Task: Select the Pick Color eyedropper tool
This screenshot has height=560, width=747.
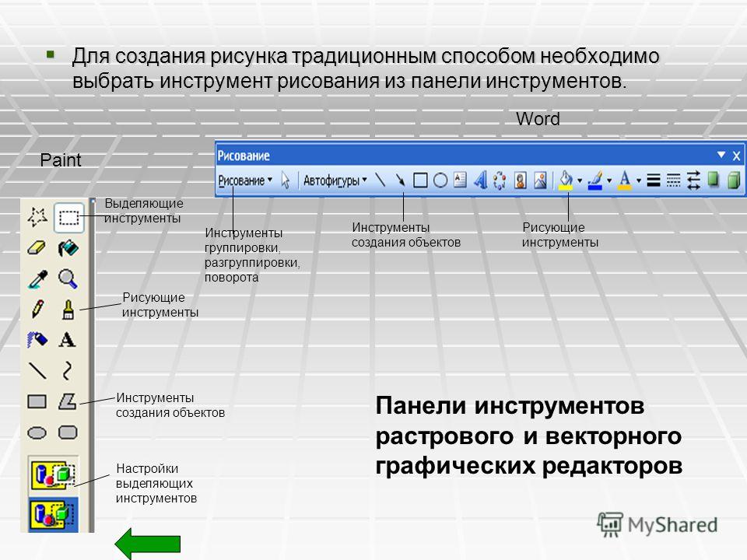Action: pyautogui.click(x=37, y=279)
